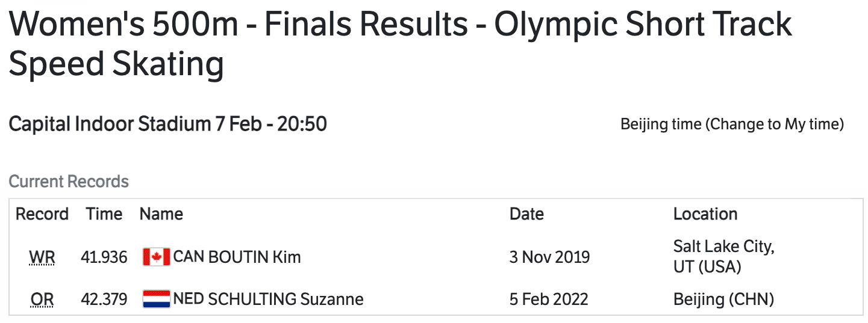Click the world record time 41.936
Screen dimensions: 868x323
tap(104, 257)
